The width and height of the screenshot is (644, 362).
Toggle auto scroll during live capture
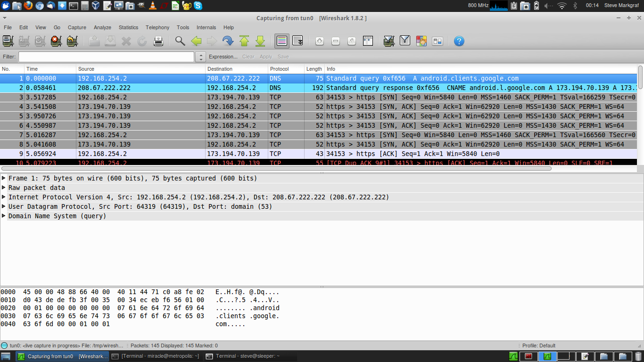[297, 41]
